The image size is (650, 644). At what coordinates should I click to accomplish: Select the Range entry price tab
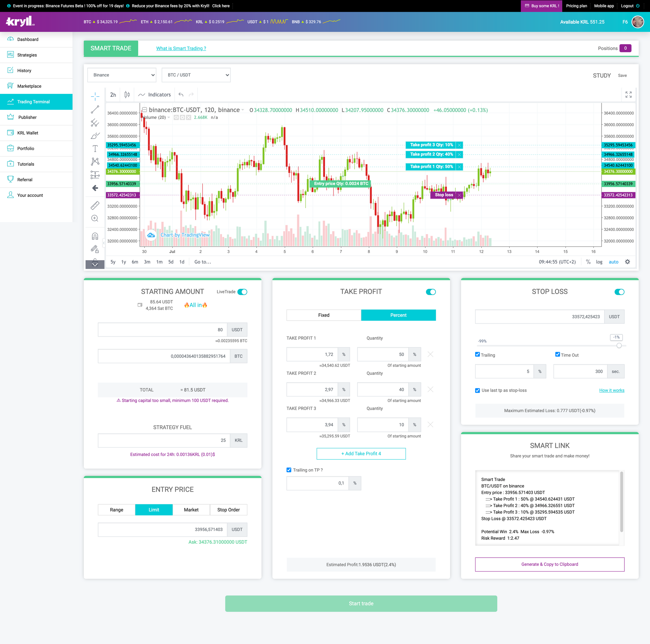pos(116,510)
